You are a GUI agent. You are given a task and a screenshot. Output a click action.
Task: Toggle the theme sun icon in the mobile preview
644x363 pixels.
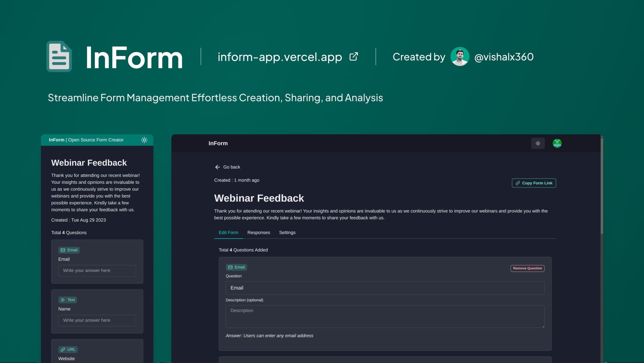pos(144,140)
